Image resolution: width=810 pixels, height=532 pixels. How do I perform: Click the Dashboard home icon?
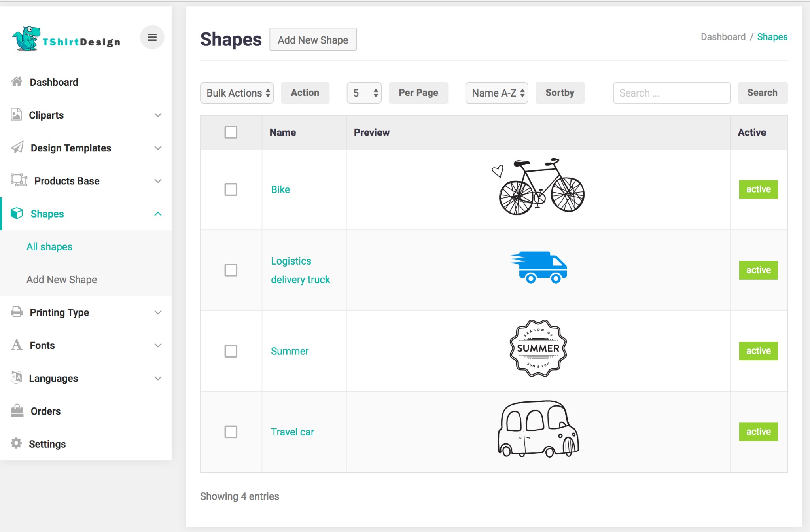tap(17, 81)
